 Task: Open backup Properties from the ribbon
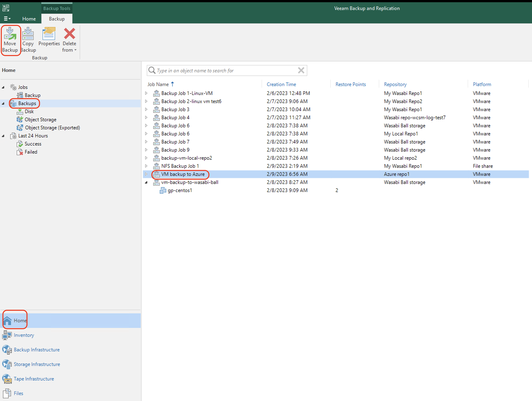(49, 37)
